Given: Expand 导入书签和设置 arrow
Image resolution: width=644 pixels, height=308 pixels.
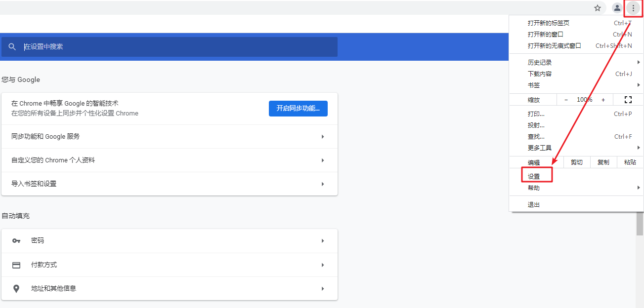Looking at the screenshot, I should [x=323, y=184].
